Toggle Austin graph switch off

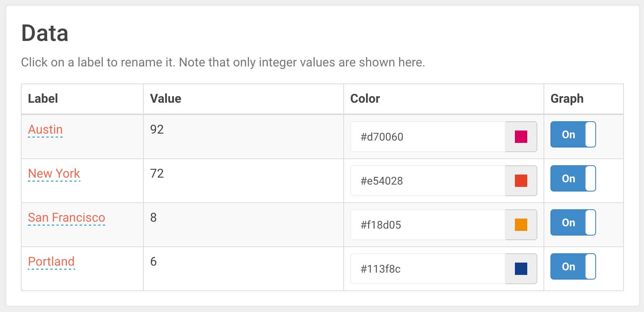573,134
